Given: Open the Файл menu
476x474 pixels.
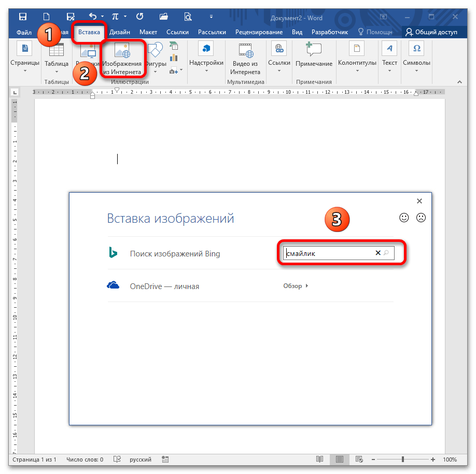Looking at the screenshot, I should pos(24,32).
